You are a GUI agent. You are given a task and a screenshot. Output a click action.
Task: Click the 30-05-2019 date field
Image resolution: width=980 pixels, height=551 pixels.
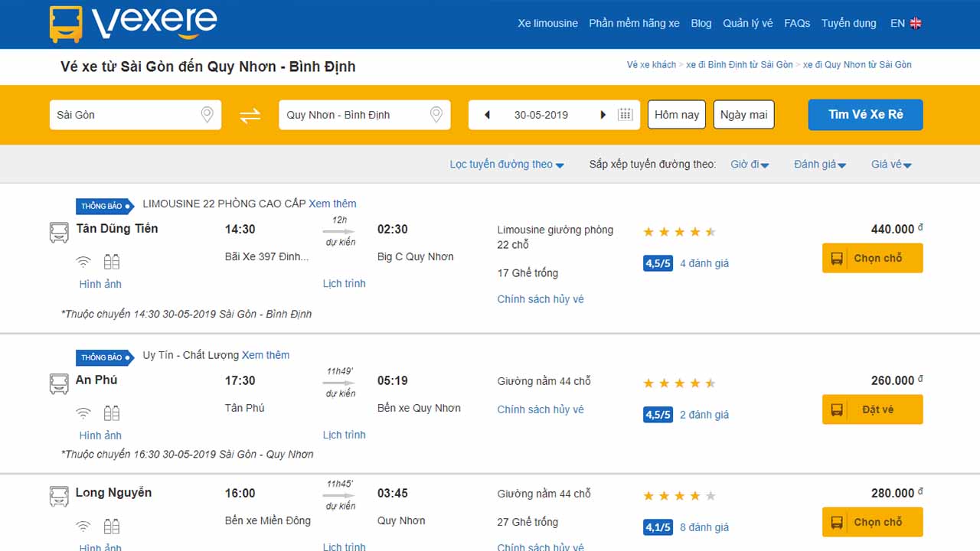pos(554,115)
